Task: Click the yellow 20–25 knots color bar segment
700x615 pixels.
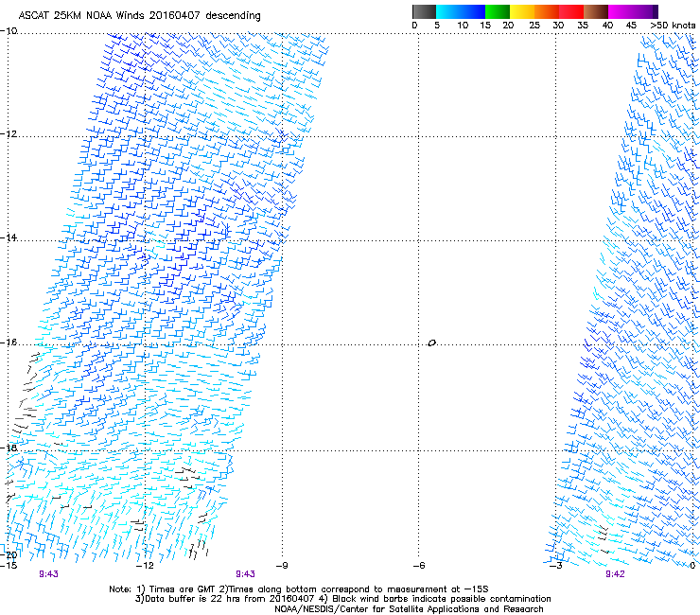Action: [522, 11]
